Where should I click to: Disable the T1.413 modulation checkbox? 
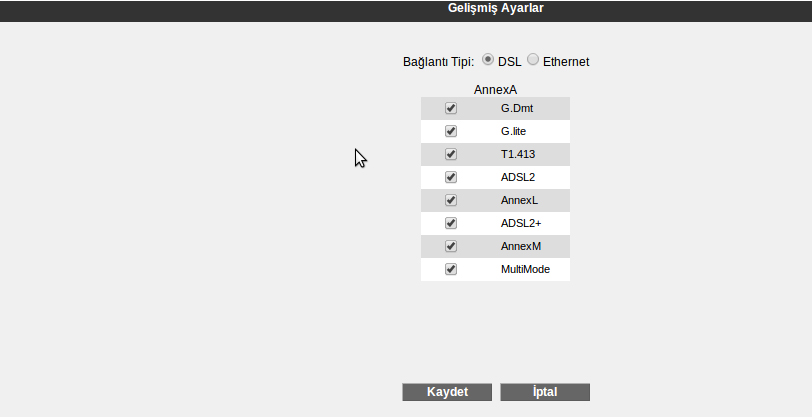[451, 154]
